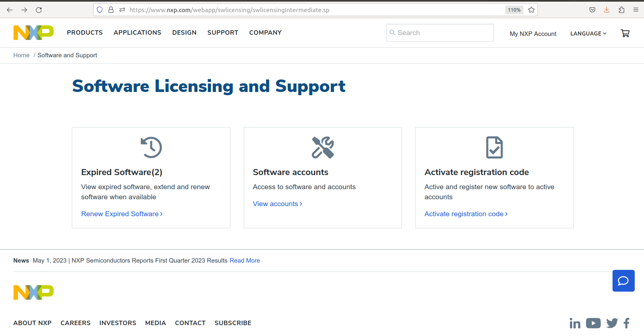
Task: Expand the LANGUAGE dropdown
Action: pos(588,33)
